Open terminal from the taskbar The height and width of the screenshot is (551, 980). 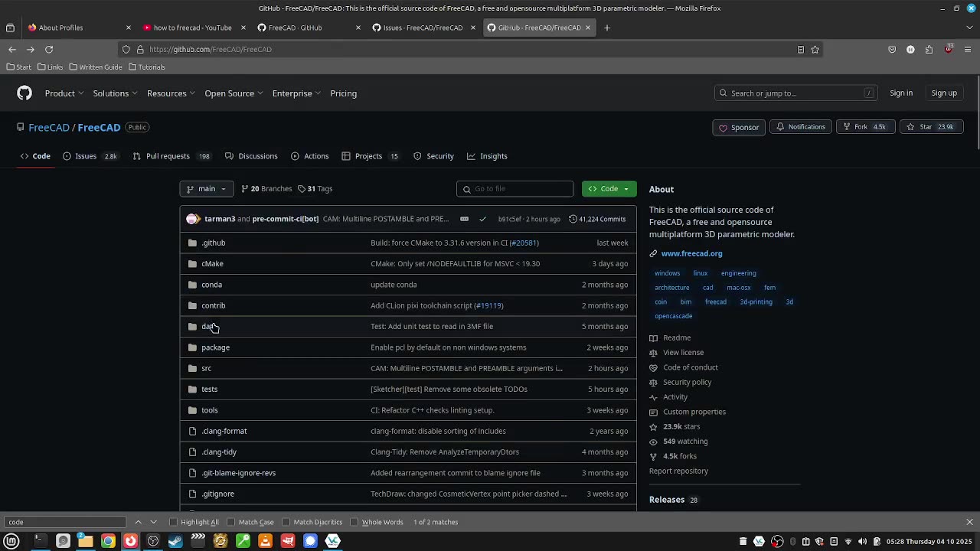[40, 541]
